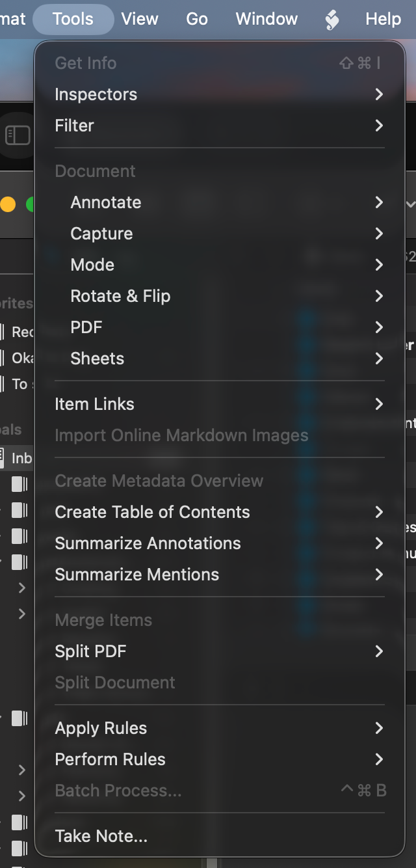
Task: Click Take Note... menu item
Action: coord(101,836)
